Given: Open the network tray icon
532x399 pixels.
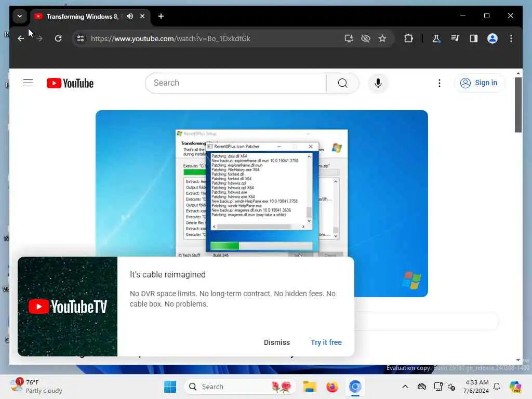Looking at the screenshot, I should click(x=438, y=387).
